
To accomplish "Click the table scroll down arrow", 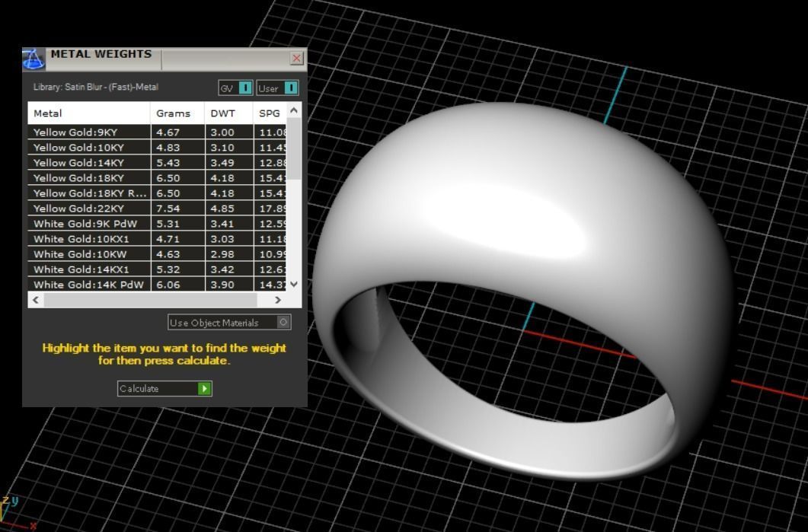I will pos(294,284).
